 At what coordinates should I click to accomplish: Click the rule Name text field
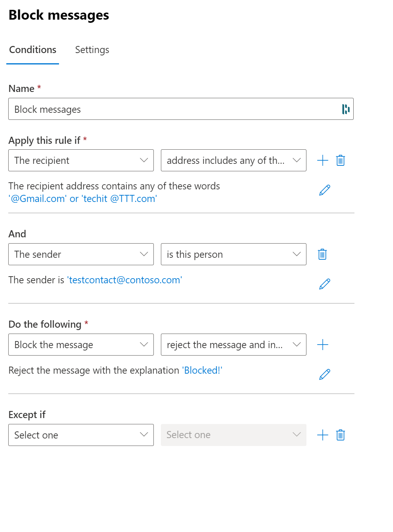tap(173, 109)
